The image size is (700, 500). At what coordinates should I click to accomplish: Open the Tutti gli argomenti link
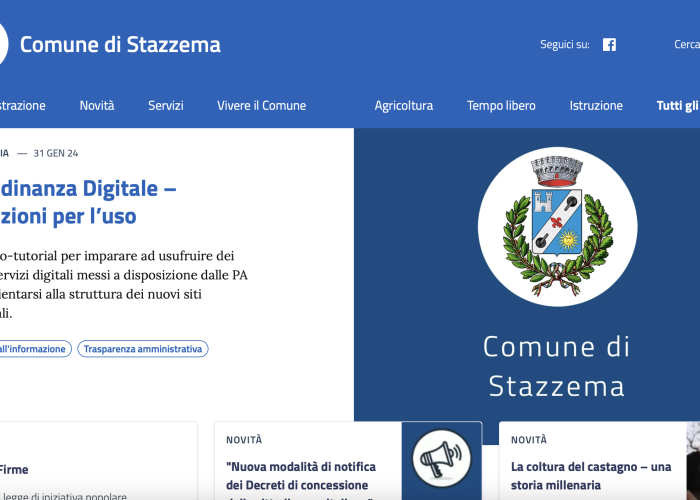(678, 106)
